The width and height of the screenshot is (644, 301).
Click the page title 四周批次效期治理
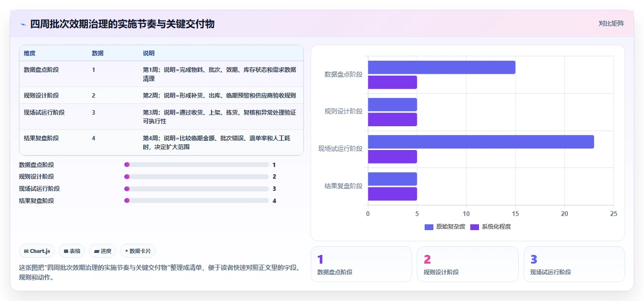[122, 24]
